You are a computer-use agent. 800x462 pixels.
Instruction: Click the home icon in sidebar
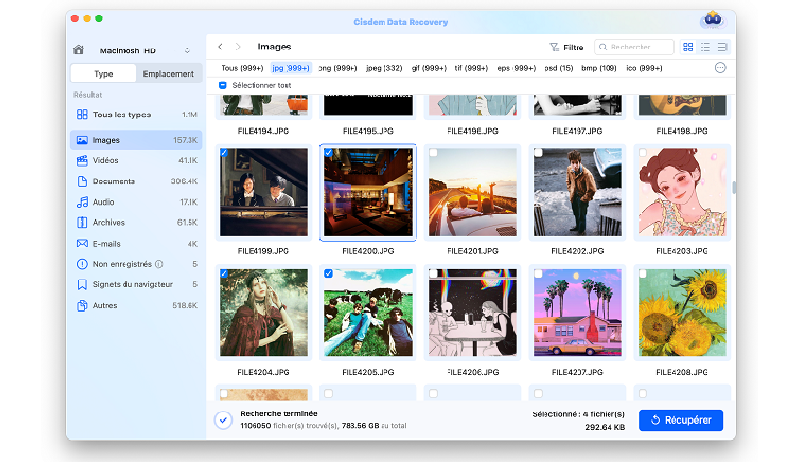pos(78,50)
